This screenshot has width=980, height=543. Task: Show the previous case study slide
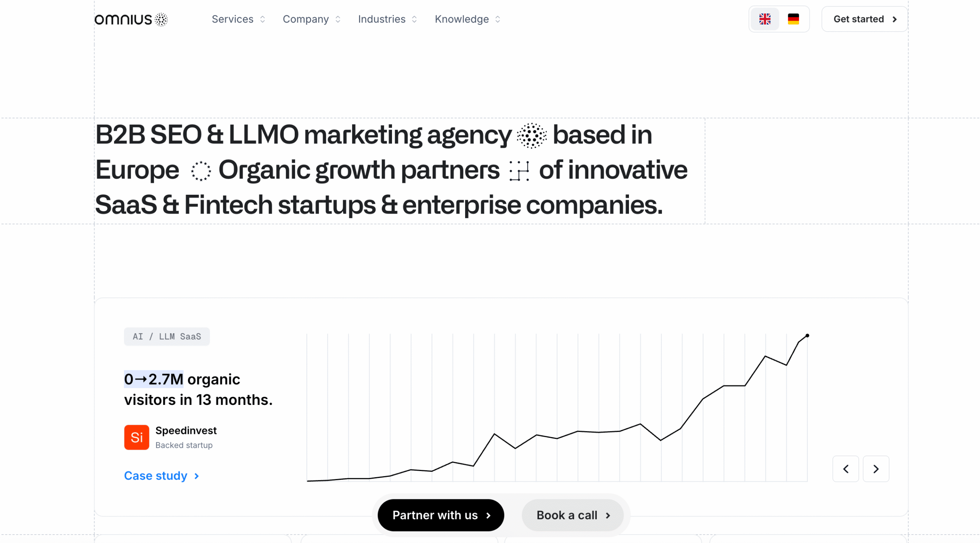[845, 469]
